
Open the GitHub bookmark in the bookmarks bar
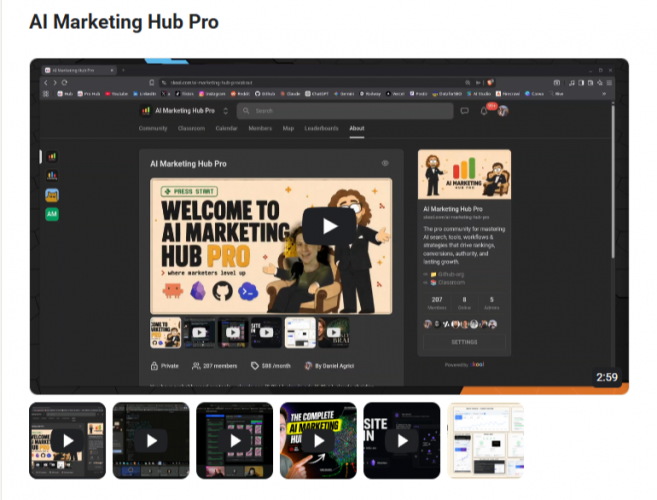265,94
